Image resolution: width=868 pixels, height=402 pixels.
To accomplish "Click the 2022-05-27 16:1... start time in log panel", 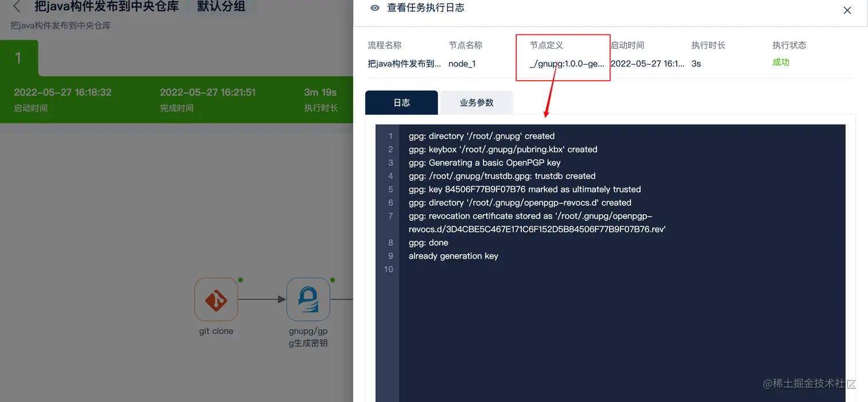I will coord(648,64).
